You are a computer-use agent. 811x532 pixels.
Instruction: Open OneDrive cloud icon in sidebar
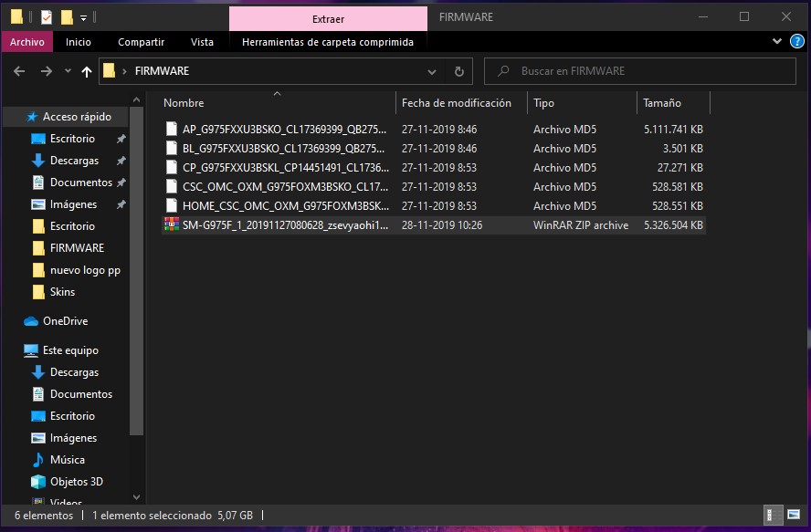pos(31,321)
